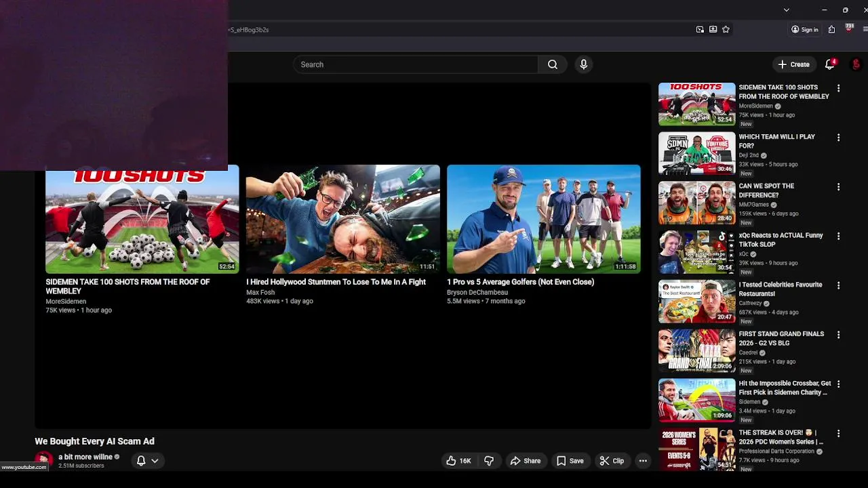This screenshot has height=488, width=868.
Task: Click into the YouTube Search field
Action: [x=416, y=64]
